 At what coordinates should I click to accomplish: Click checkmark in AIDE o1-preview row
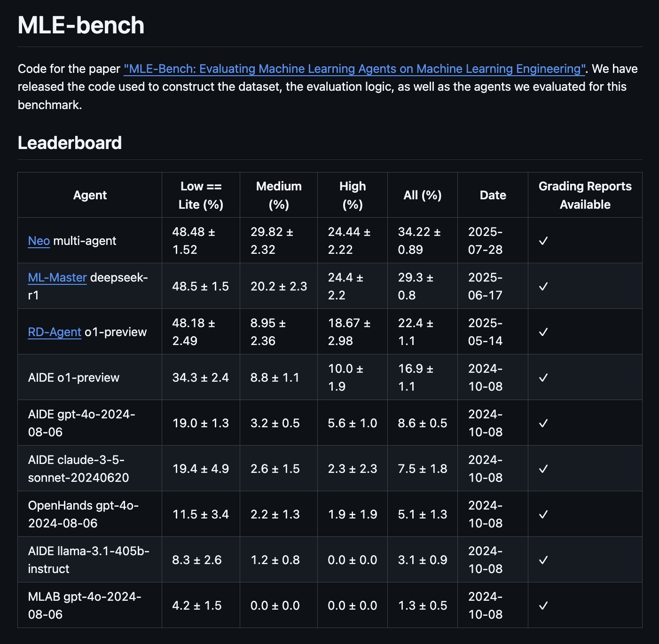(543, 377)
